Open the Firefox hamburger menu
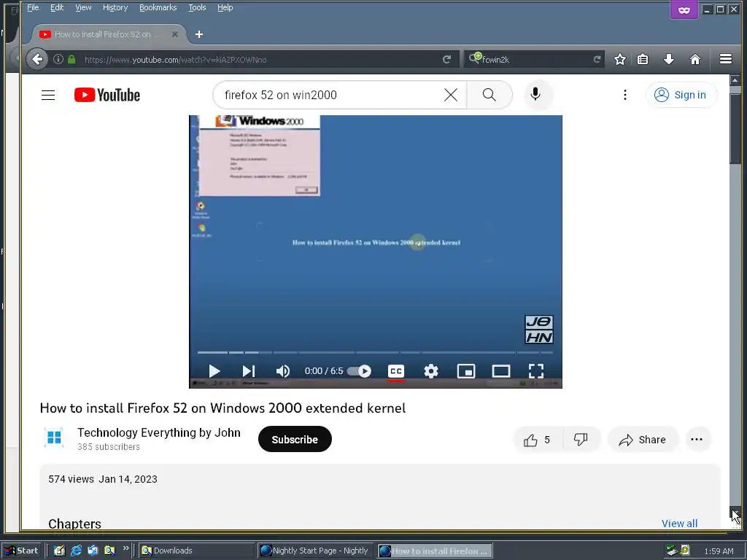The height and width of the screenshot is (560, 747). [726, 58]
